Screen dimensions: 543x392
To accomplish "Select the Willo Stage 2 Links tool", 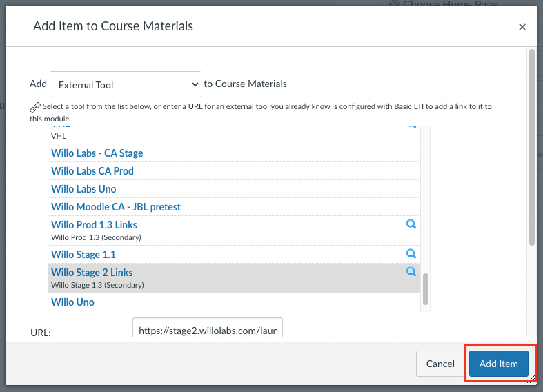I will point(92,273).
